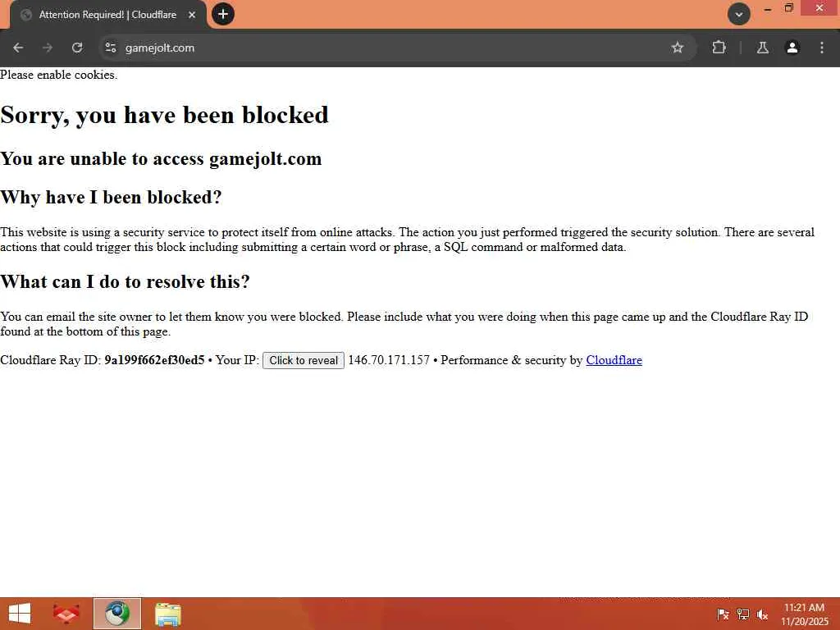The height and width of the screenshot is (630, 840).
Task: Click the Please enable cookies text
Action: [x=58, y=75]
